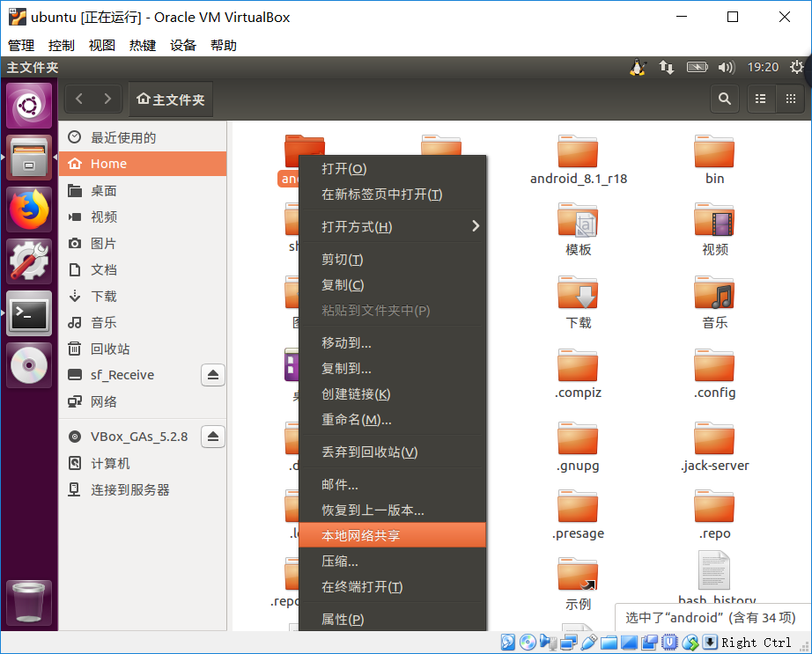Open the battery indicator in top panel

click(697, 67)
